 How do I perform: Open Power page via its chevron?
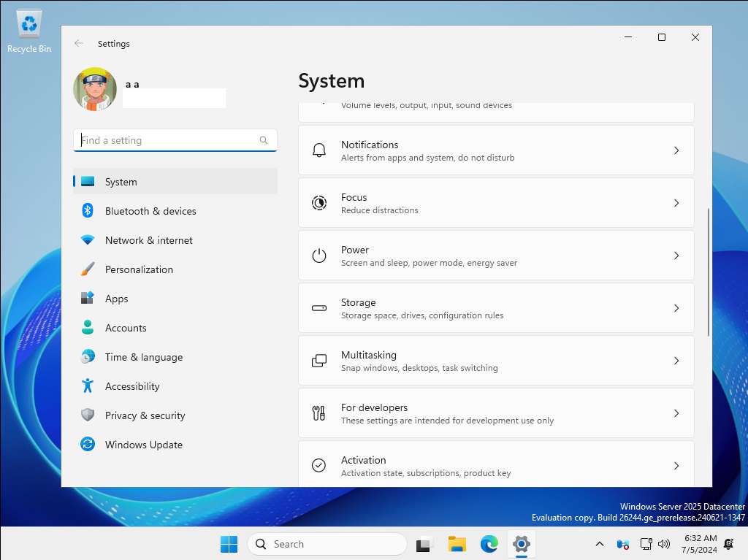point(676,256)
